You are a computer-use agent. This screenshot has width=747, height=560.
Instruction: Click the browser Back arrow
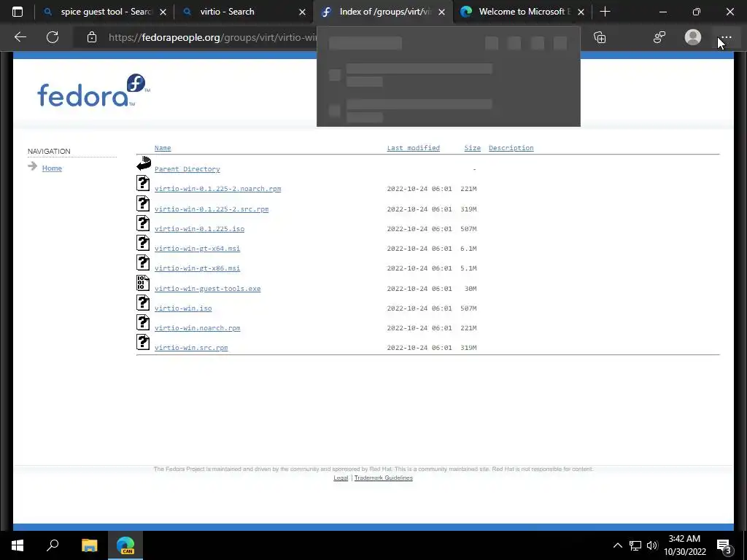(x=20, y=37)
